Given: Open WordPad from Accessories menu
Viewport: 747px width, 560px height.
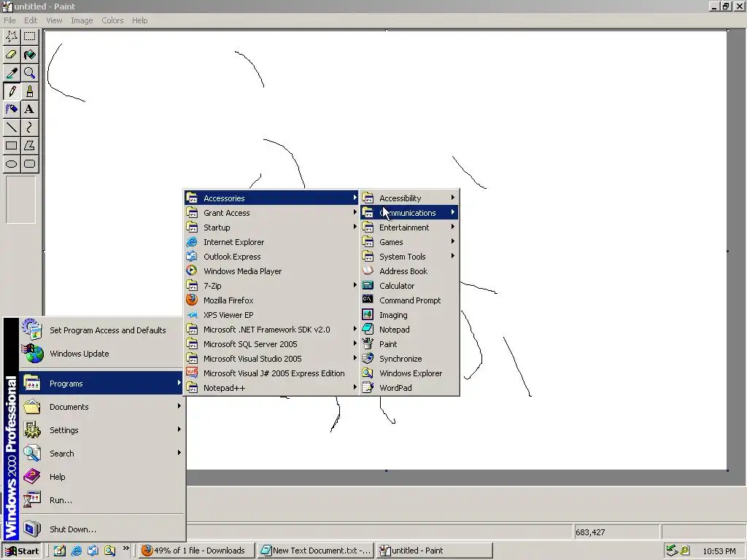Looking at the screenshot, I should (x=409, y=388).
